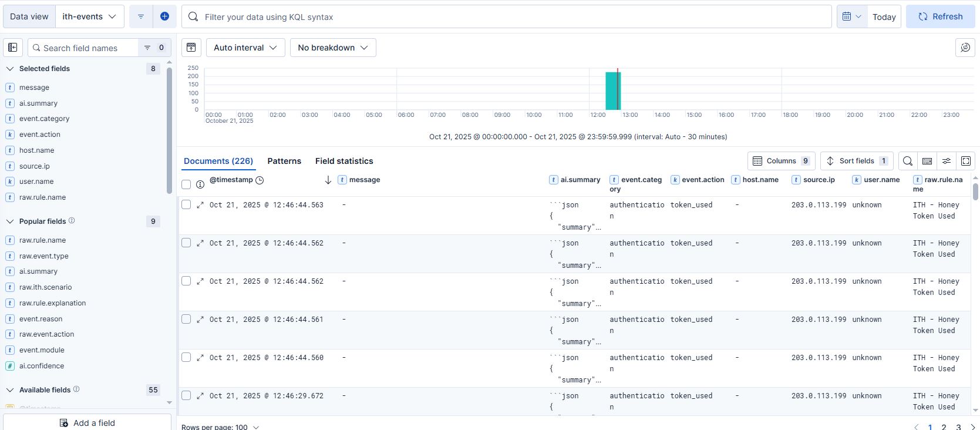
Task: Click info icon next to select-all checkbox
Action: tap(200, 184)
